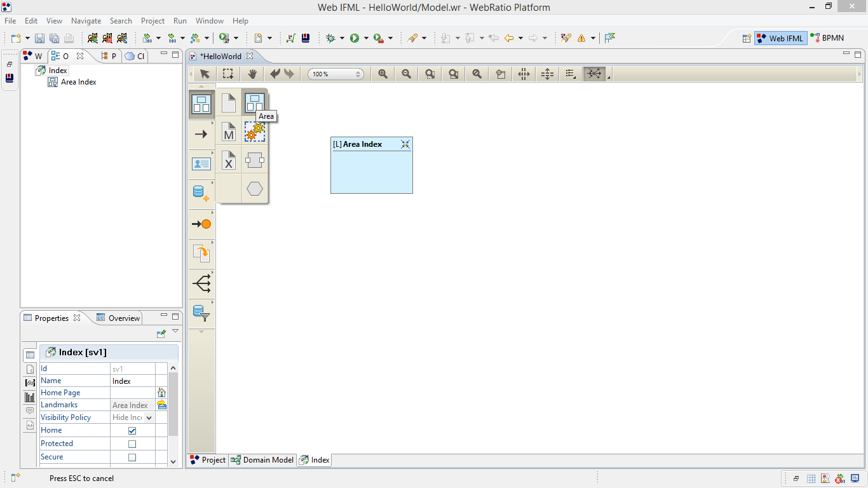This screenshot has height=488, width=868.
Task: Open the Containers palette group
Action: [201, 104]
